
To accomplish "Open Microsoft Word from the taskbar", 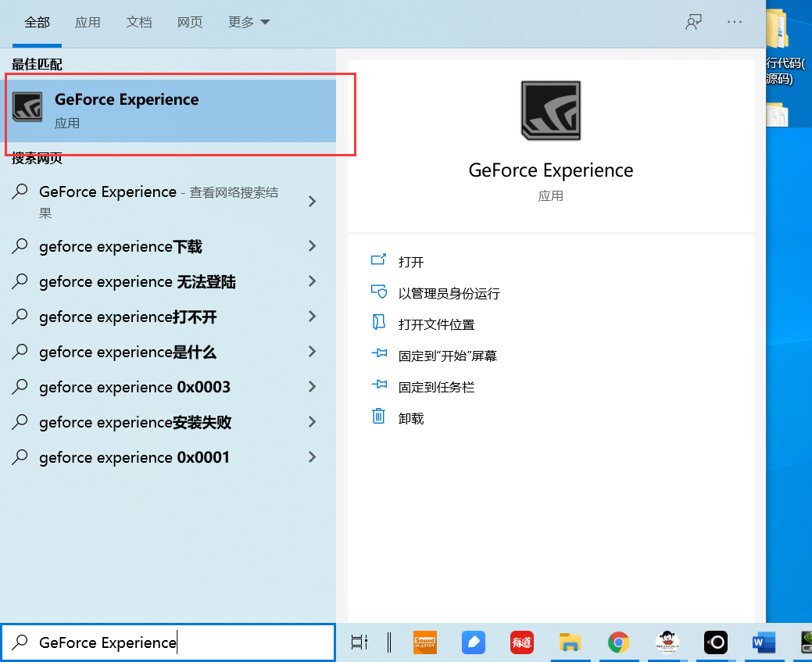I will 764,642.
